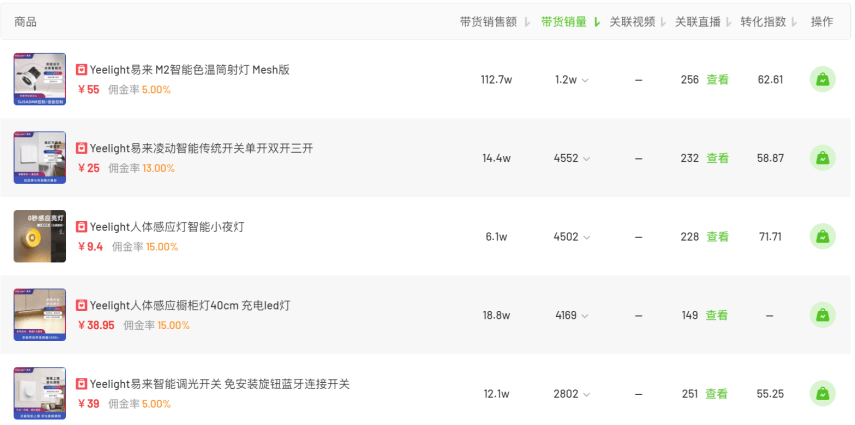Expand the 1.2w sales volume chevron
The image size is (855, 425).
coord(585,80)
